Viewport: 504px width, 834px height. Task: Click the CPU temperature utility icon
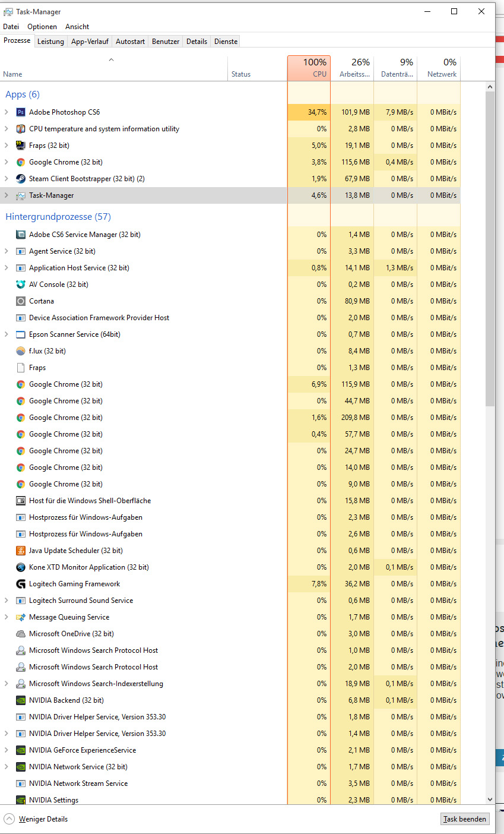click(x=21, y=129)
